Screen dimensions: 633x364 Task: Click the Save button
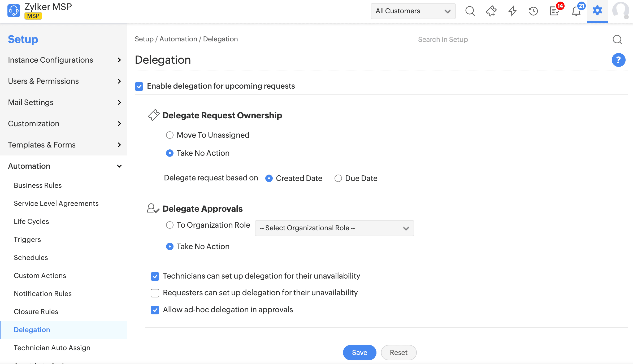[x=359, y=353]
